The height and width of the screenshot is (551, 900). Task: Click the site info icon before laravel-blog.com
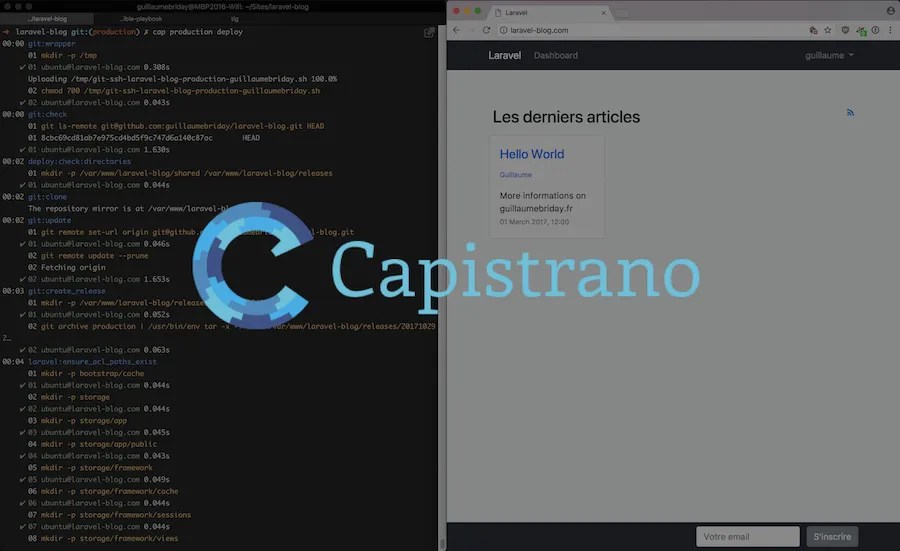pyautogui.click(x=503, y=30)
